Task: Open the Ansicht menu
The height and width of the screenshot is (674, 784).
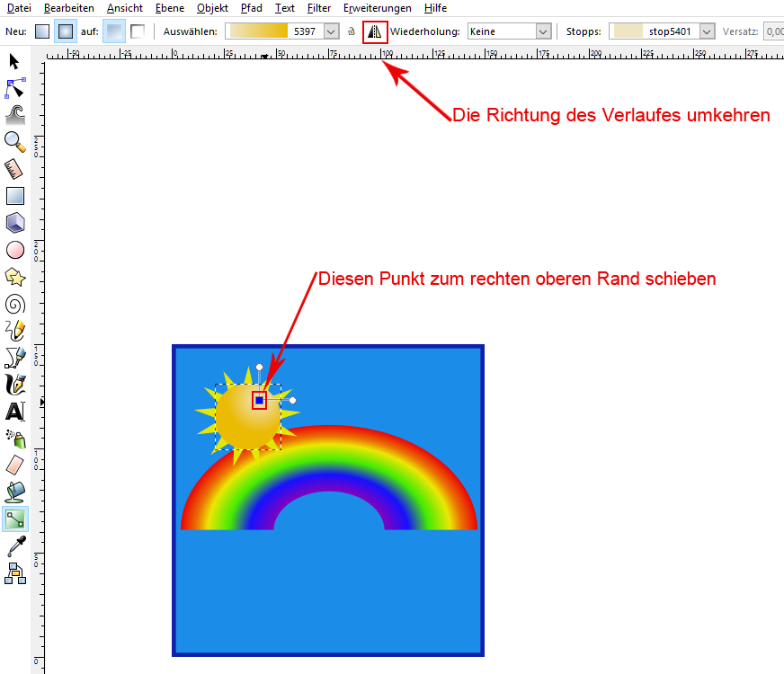Action: tap(124, 8)
